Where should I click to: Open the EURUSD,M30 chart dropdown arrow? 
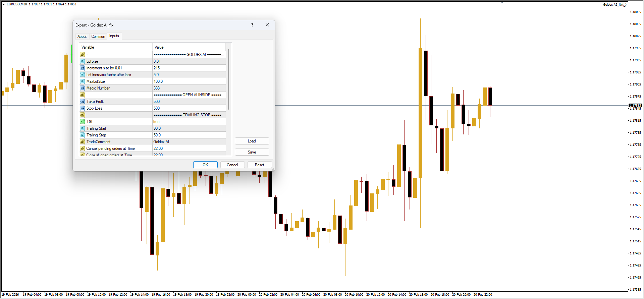4,4
